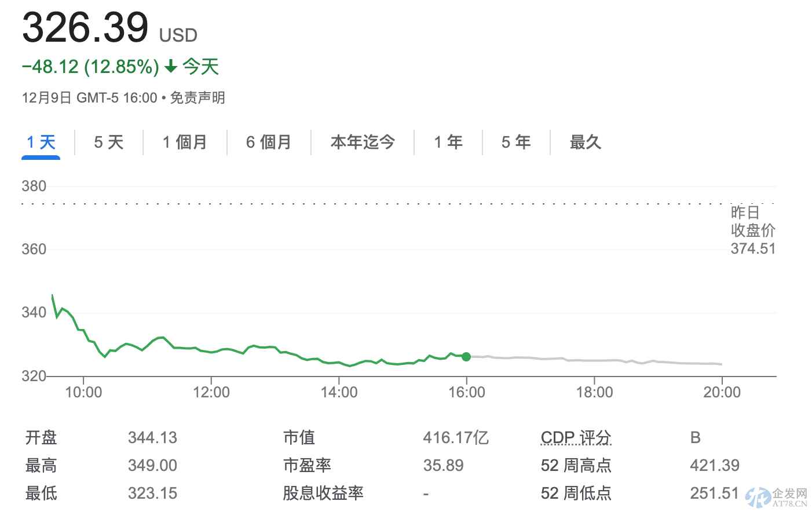Click the 开盘 value 344.13
812x519 pixels.
click(x=152, y=437)
